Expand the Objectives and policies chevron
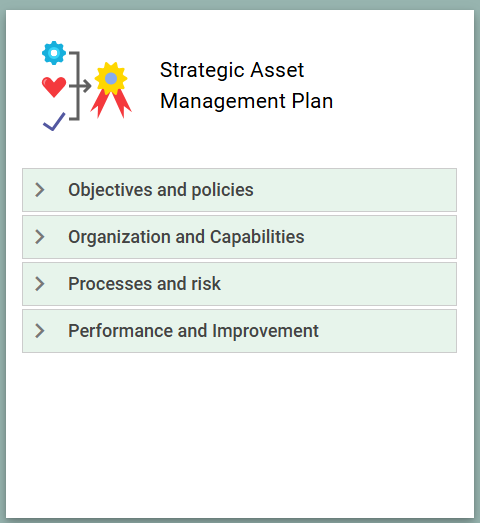 click(40, 190)
